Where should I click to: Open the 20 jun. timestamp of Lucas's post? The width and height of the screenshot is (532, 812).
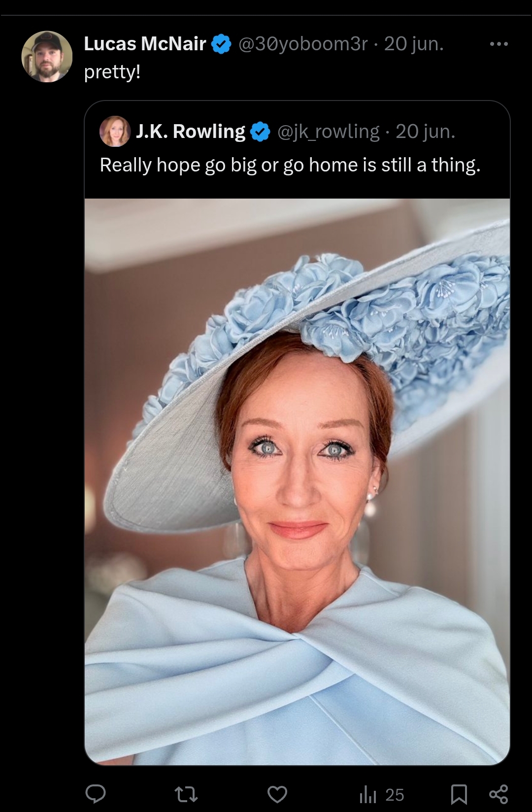414,44
